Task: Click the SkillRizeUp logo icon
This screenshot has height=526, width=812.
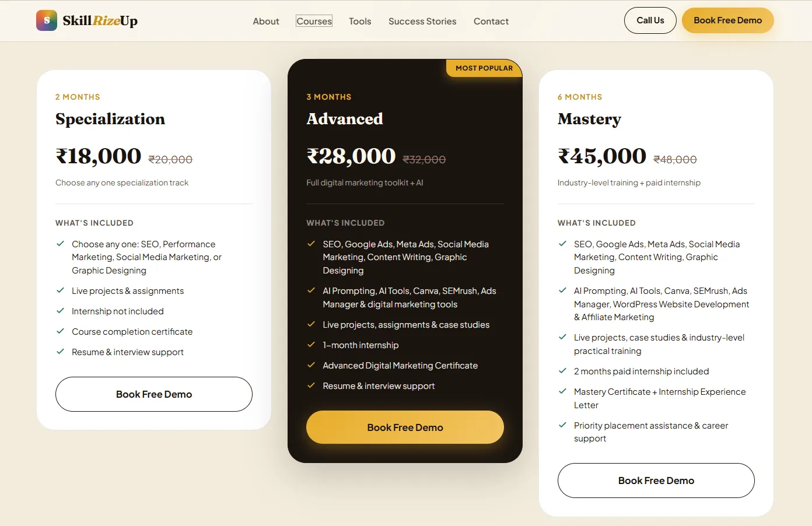Action: coord(47,20)
